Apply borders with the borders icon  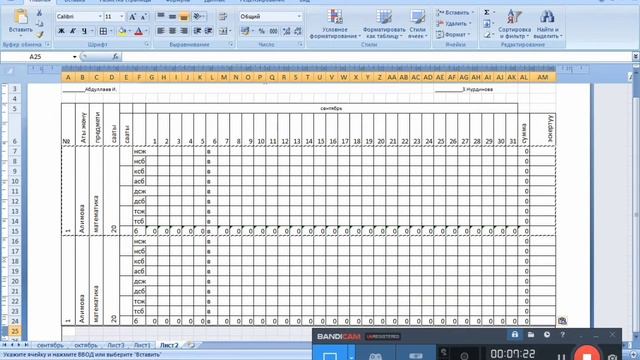tap(103, 31)
